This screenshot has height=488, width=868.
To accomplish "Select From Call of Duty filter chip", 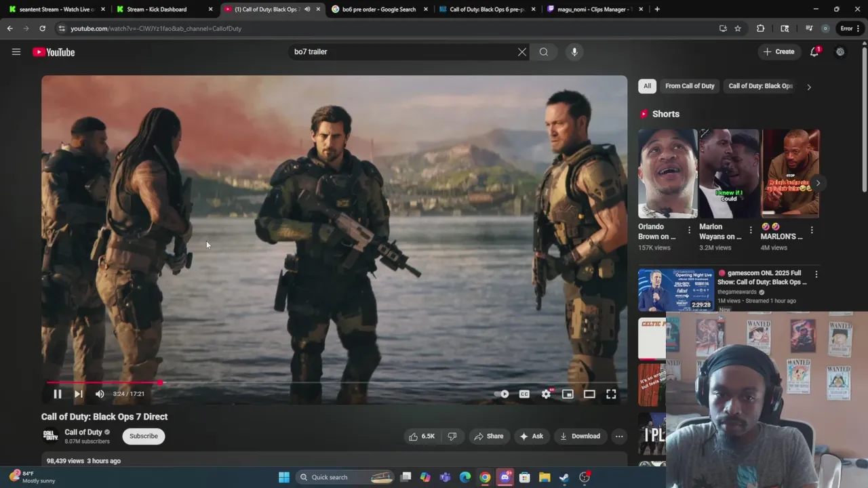I will coord(690,86).
